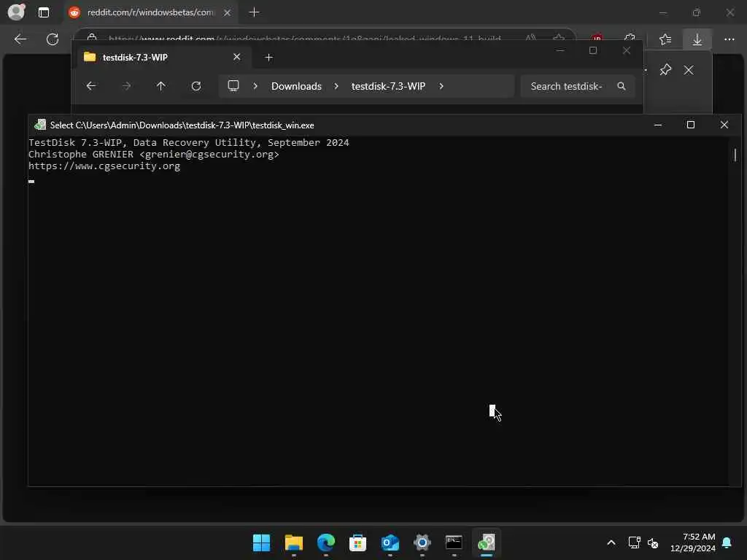Screen dimensions: 747x560
Task: Add a new File Explorer tab
Action: pyautogui.click(x=268, y=57)
